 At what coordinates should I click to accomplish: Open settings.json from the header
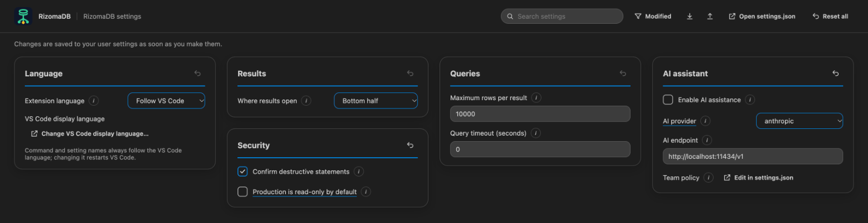(762, 17)
